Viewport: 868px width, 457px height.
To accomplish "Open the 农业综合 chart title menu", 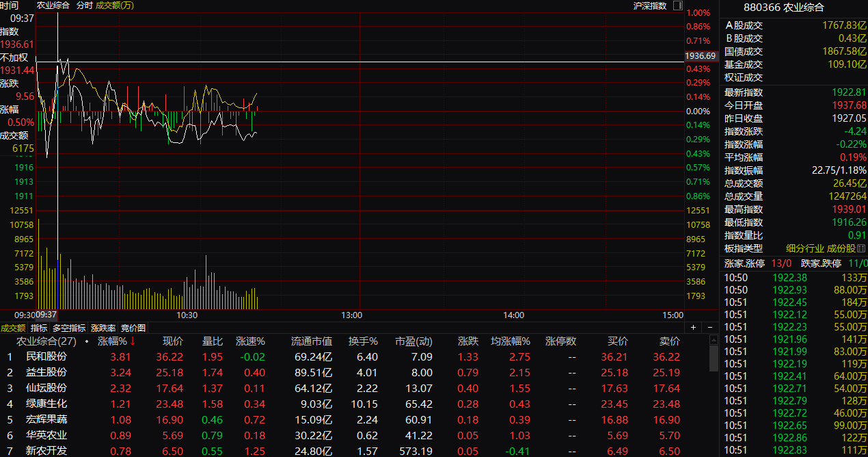I will [x=53, y=5].
